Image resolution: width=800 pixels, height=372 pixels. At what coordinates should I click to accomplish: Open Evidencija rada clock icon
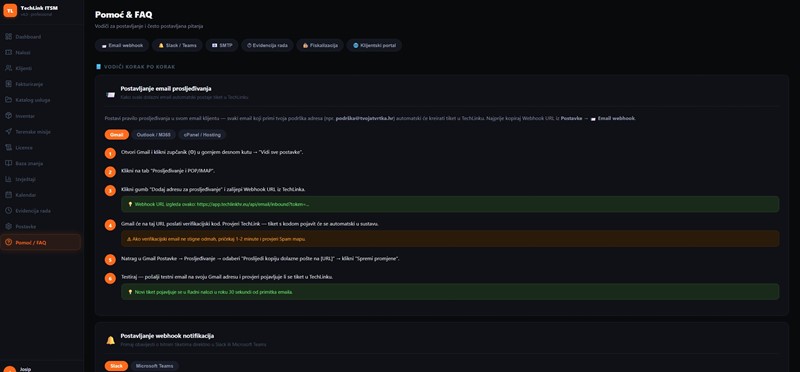tap(8, 211)
